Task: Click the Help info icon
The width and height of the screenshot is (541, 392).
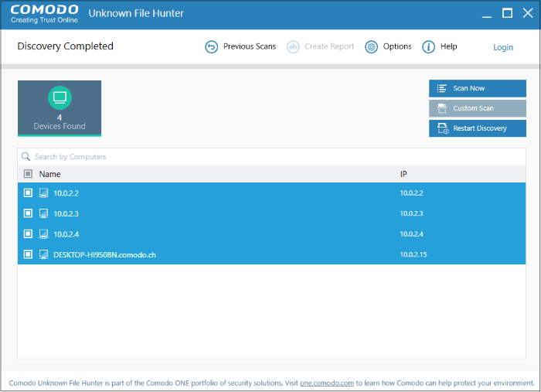Action: (x=428, y=46)
